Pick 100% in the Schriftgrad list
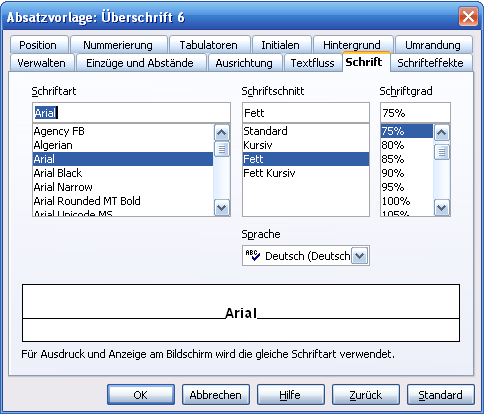Screen dimensions: 485x415 click(x=407, y=201)
